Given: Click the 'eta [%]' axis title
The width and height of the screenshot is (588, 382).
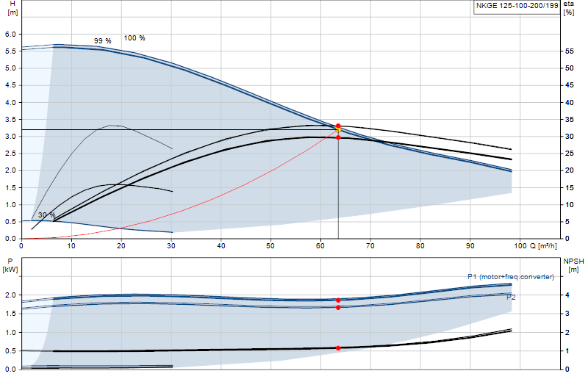Looking at the screenshot, I should click(x=569, y=8).
